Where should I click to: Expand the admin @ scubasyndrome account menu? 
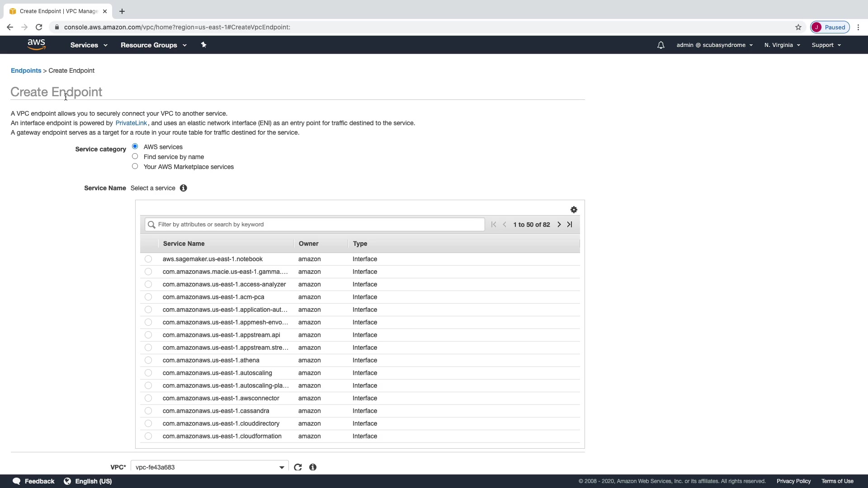[714, 45]
